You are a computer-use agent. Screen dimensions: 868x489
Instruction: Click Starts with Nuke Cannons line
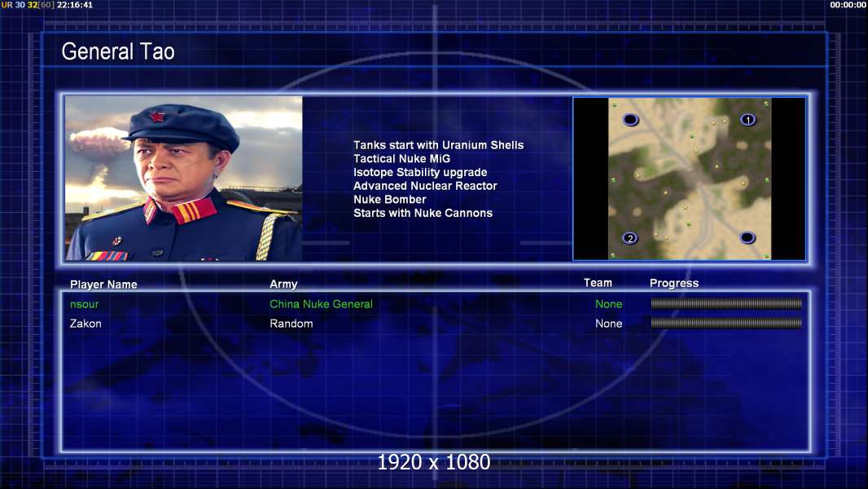coord(423,214)
